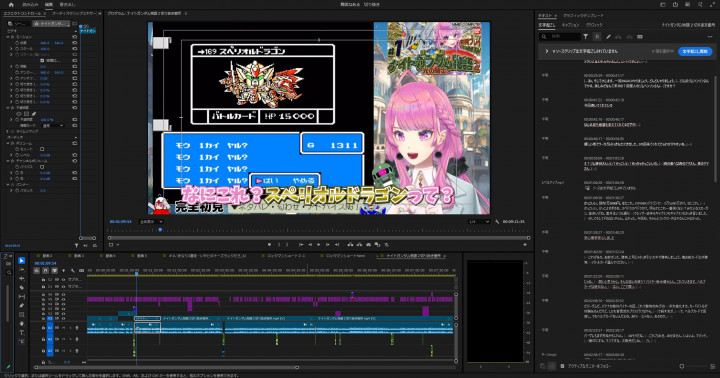Open the transcript panel three-dots menu
Image resolution: width=720 pixels, height=378 pixels.
pyautogui.click(x=710, y=36)
